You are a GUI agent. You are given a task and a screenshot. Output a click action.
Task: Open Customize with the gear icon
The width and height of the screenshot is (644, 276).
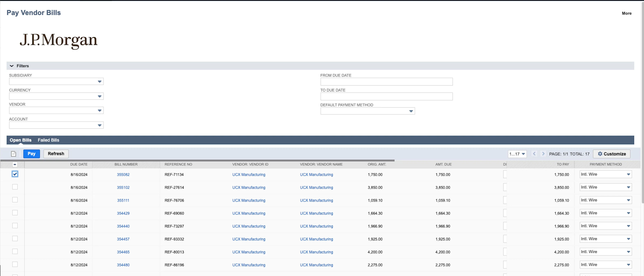pos(611,154)
